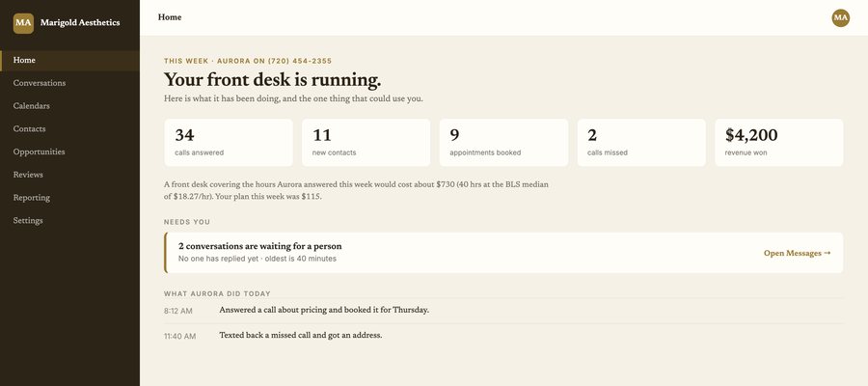Select the 8:12 AM activity entry
Image resolution: width=868 pixels, height=386 pixels.
coord(503,311)
